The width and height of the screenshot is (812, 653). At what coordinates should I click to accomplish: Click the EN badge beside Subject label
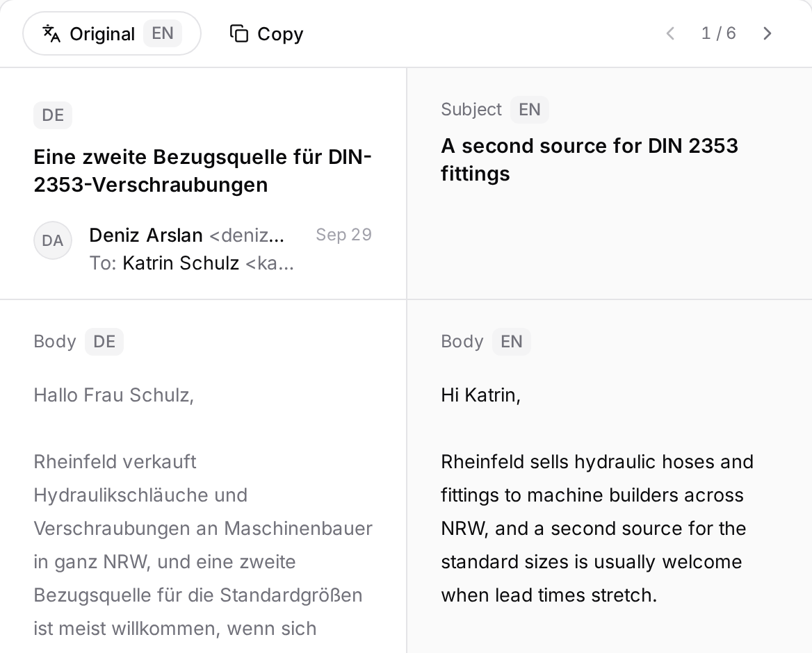tap(529, 110)
